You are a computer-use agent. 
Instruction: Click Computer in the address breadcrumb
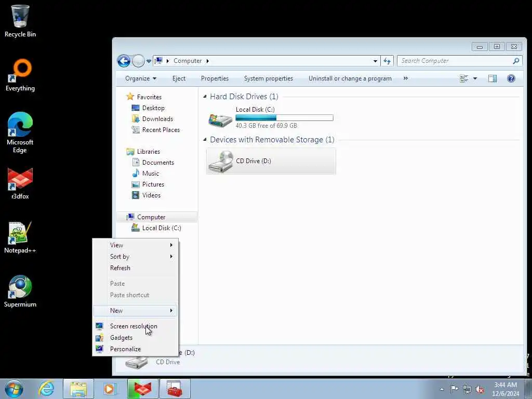[188, 61]
